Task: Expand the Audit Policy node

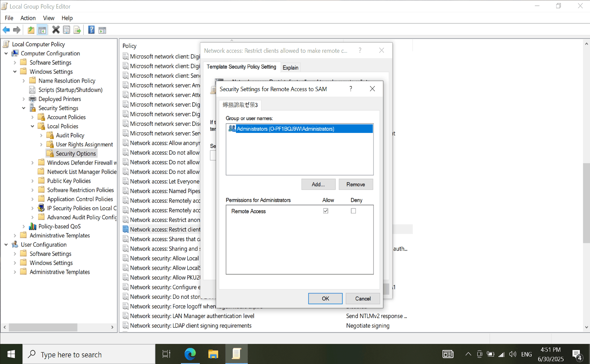Action: [x=41, y=135]
